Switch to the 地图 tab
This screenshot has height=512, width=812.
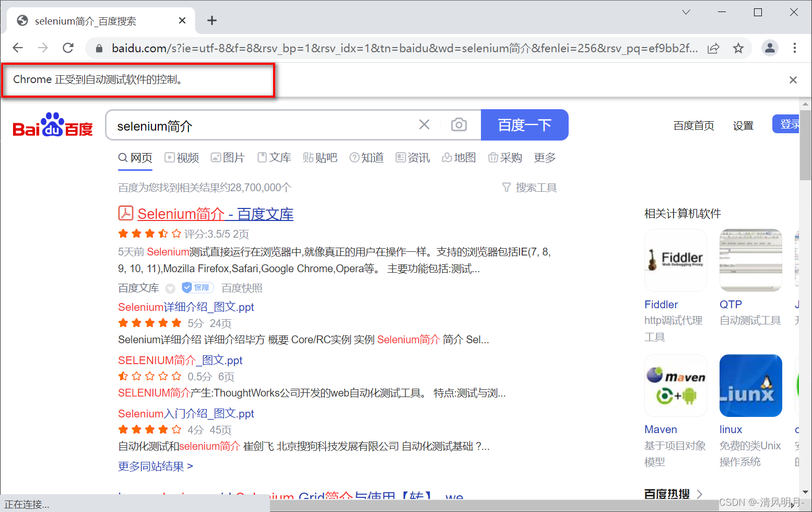pos(459,158)
